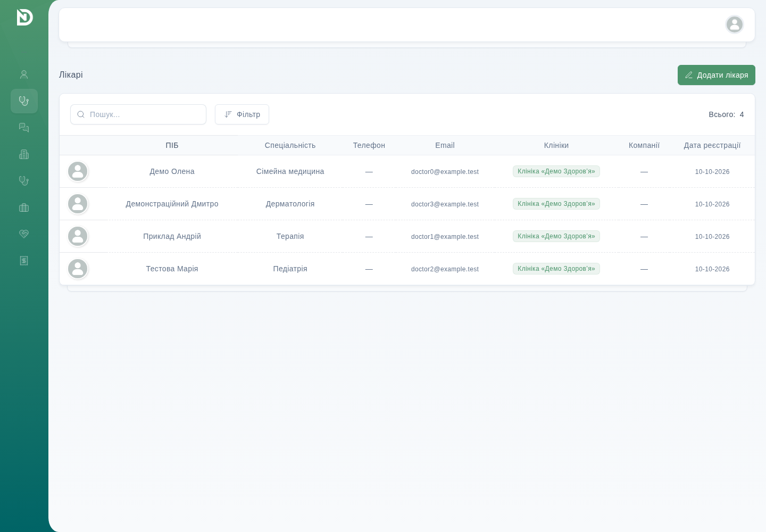
Task: Click the clinic tag in Демонстраційний Дмитро's row
Action: tap(556, 204)
